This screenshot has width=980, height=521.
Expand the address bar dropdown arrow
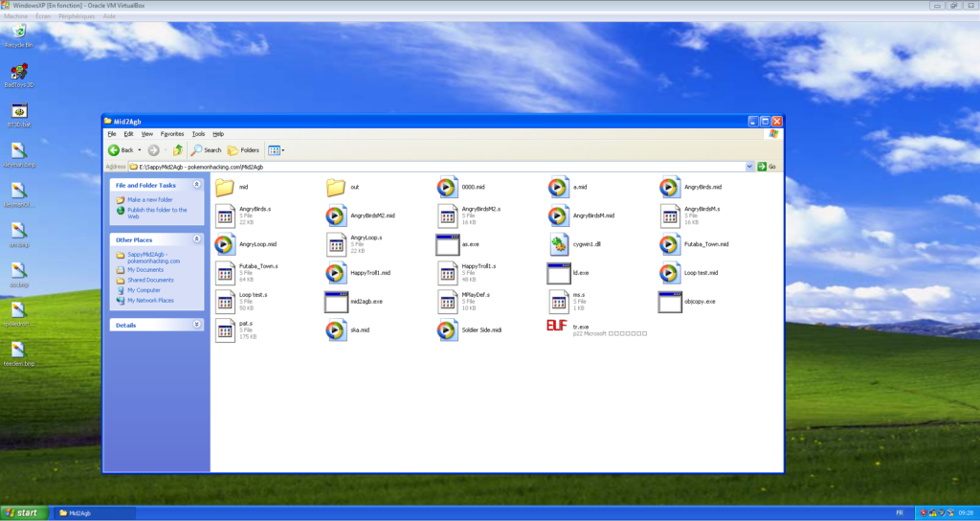click(749, 167)
